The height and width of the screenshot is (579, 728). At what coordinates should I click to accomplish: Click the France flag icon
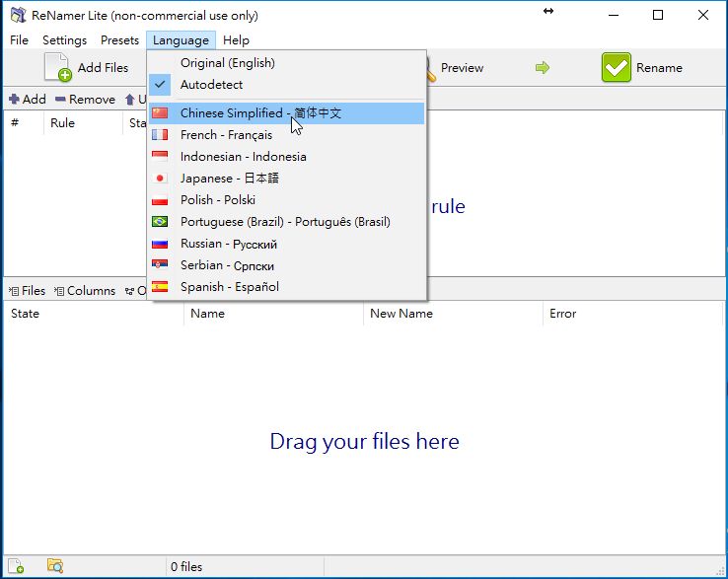[160, 135]
